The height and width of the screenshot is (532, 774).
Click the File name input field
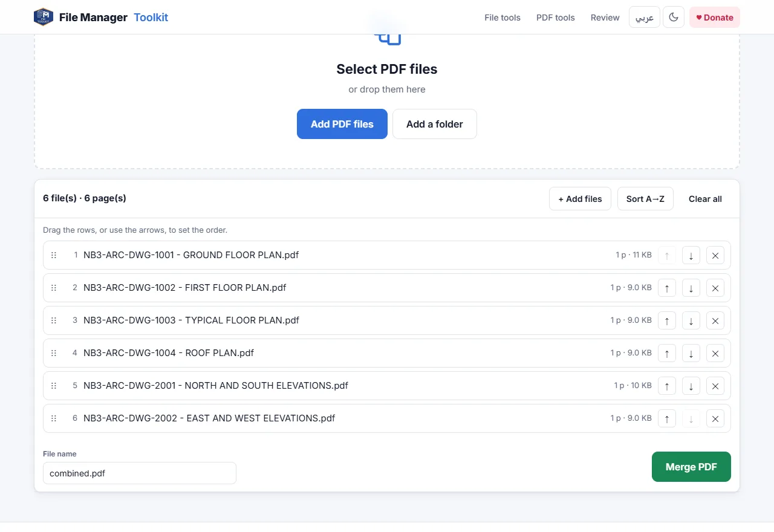pyautogui.click(x=140, y=473)
